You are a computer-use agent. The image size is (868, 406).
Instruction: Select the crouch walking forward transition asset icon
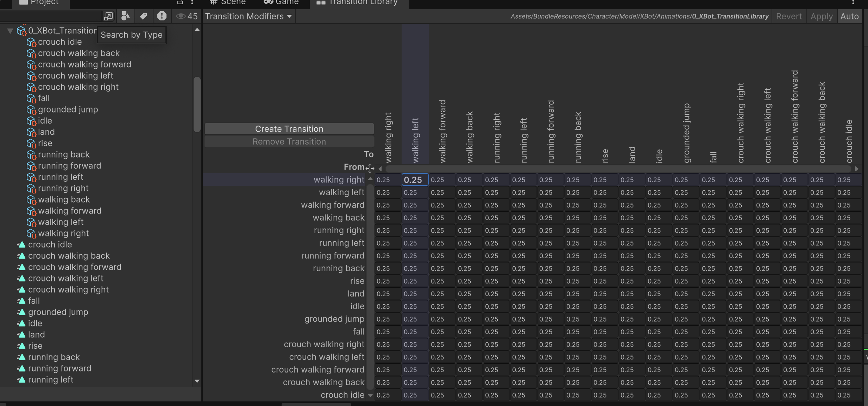[x=31, y=65]
